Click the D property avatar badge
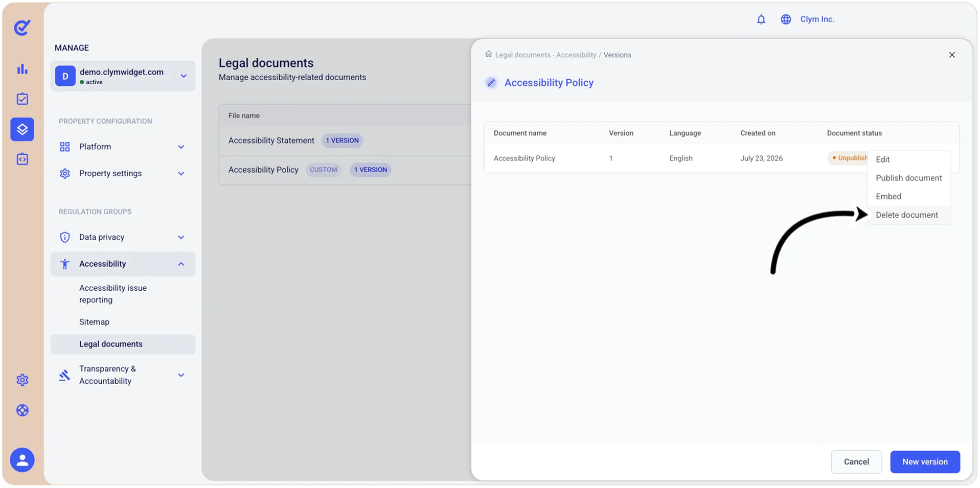The image size is (980, 488). pyautogui.click(x=65, y=76)
